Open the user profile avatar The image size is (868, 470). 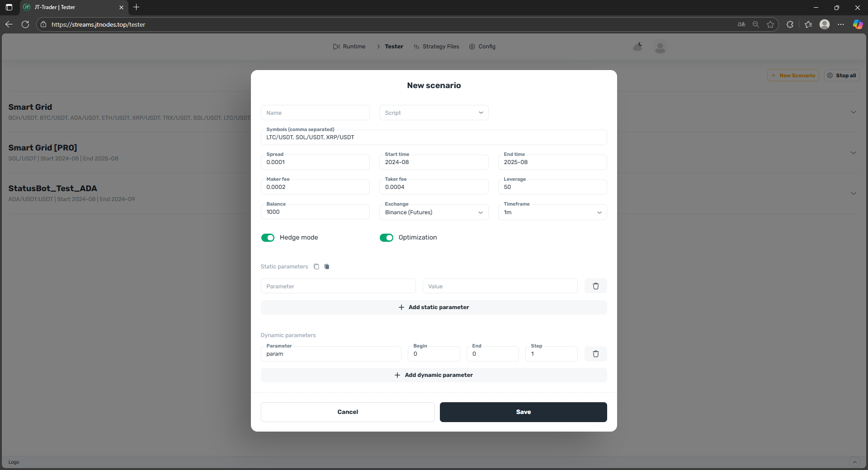[x=660, y=47]
